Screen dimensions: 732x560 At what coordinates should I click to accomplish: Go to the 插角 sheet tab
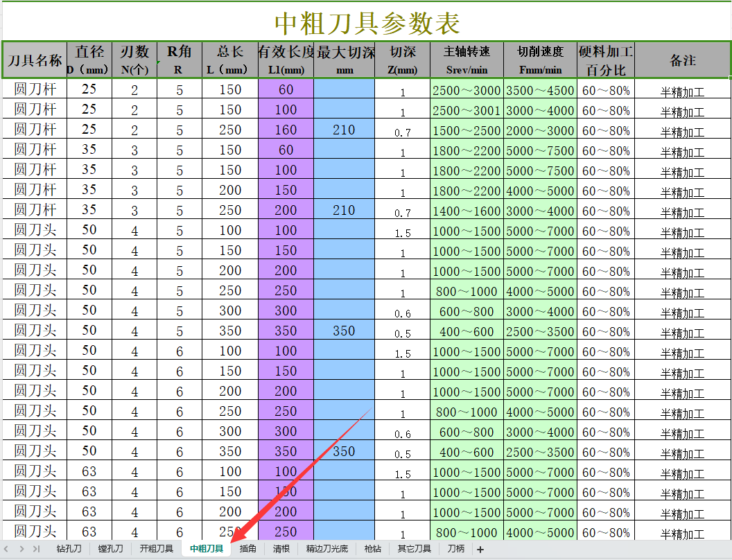point(248,549)
